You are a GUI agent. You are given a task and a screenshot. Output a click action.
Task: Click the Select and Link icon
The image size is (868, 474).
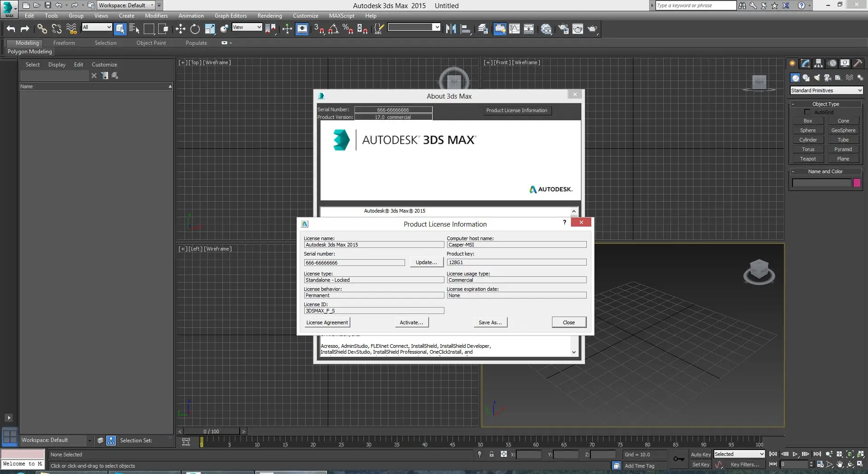[x=42, y=29]
